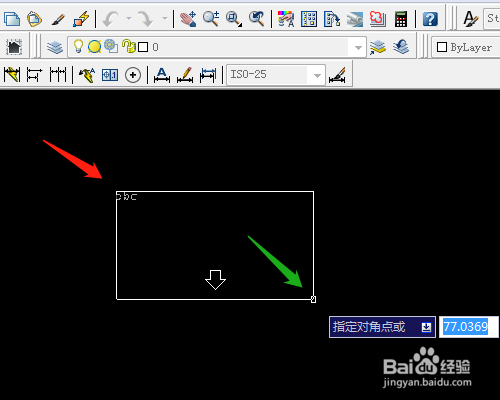The image size is (500, 400).
Task: Expand the ISO-25 style dropdown arrow
Action: [317, 75]
